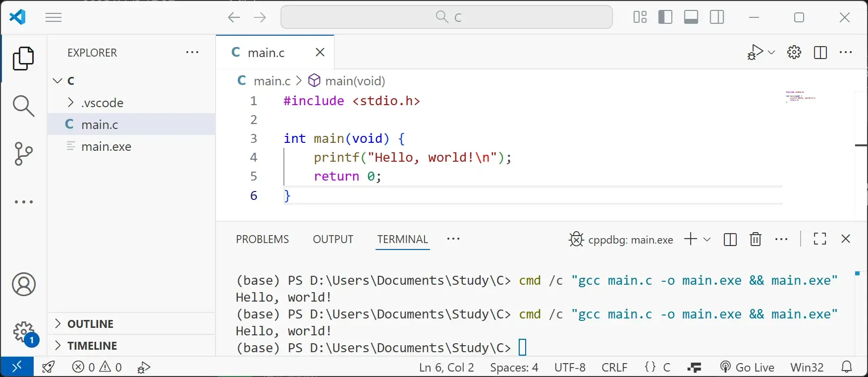Expand the .vscode folder
The height and width of the screenshot is (377, 868).
coord(102,103)
